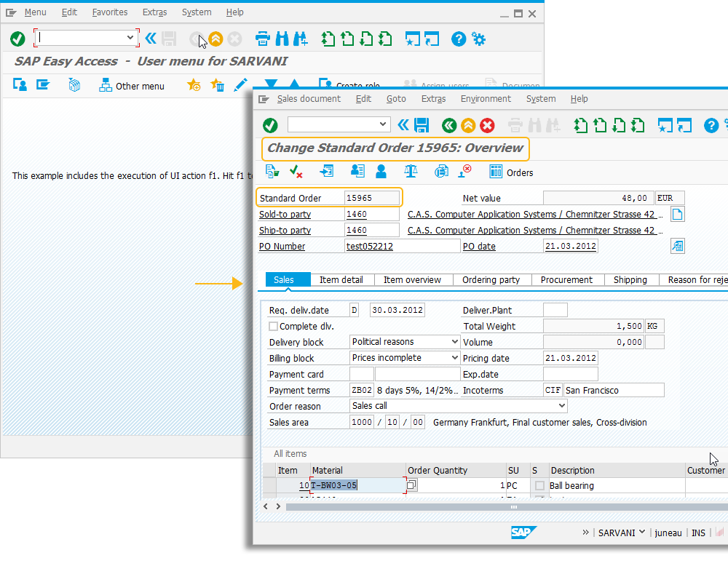Click the collapse chevrons beside order command field
Image resolution: width=728 pixels, height=582 pixels.
pyautogui.click(x=403, y=125)
